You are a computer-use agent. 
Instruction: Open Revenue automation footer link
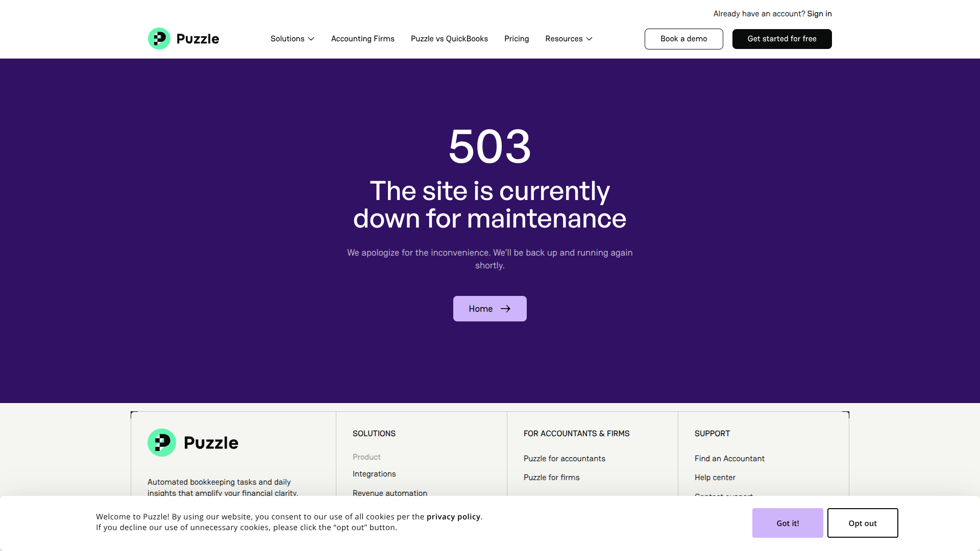pyautogui.click(x=389, y=493)
